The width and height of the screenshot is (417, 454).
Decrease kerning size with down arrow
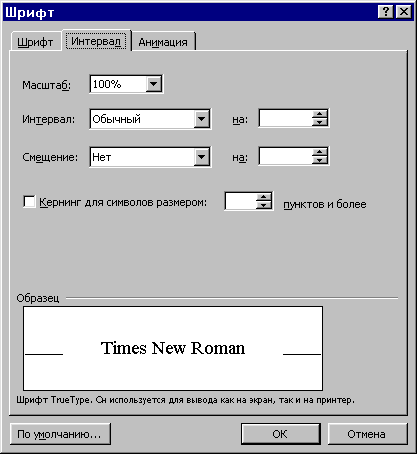(x=264, y=205)
